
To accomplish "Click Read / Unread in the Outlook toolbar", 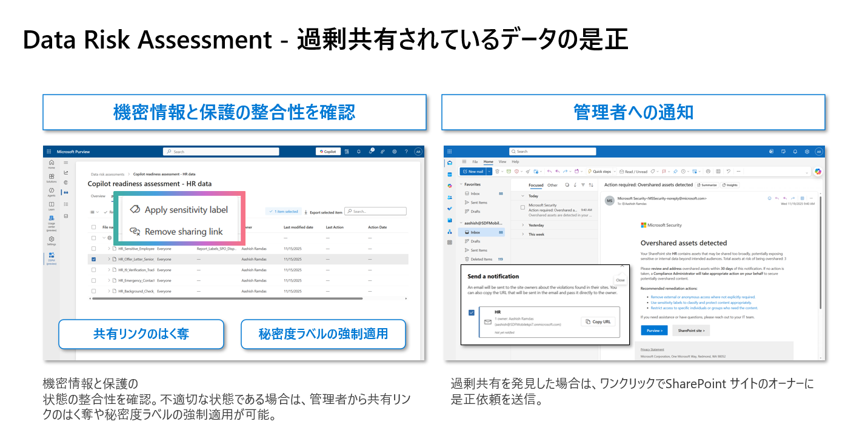I will coord(633,172).
